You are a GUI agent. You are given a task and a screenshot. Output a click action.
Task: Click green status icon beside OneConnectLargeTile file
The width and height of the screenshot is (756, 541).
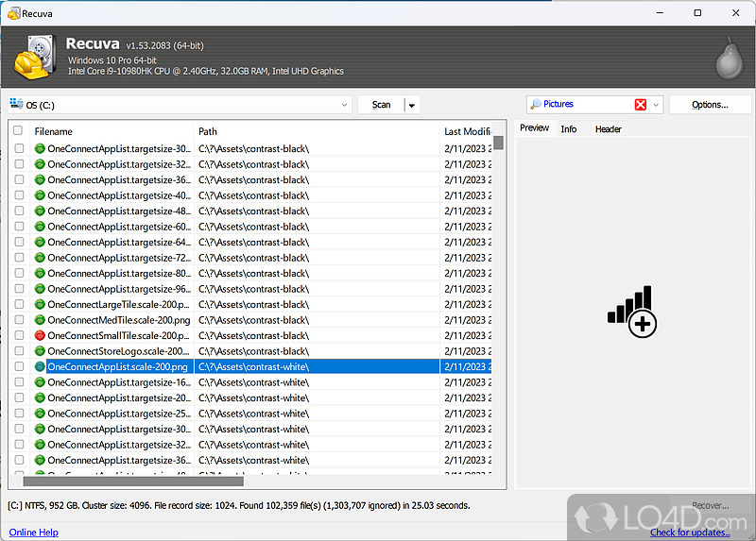click(x=40, y=304)
